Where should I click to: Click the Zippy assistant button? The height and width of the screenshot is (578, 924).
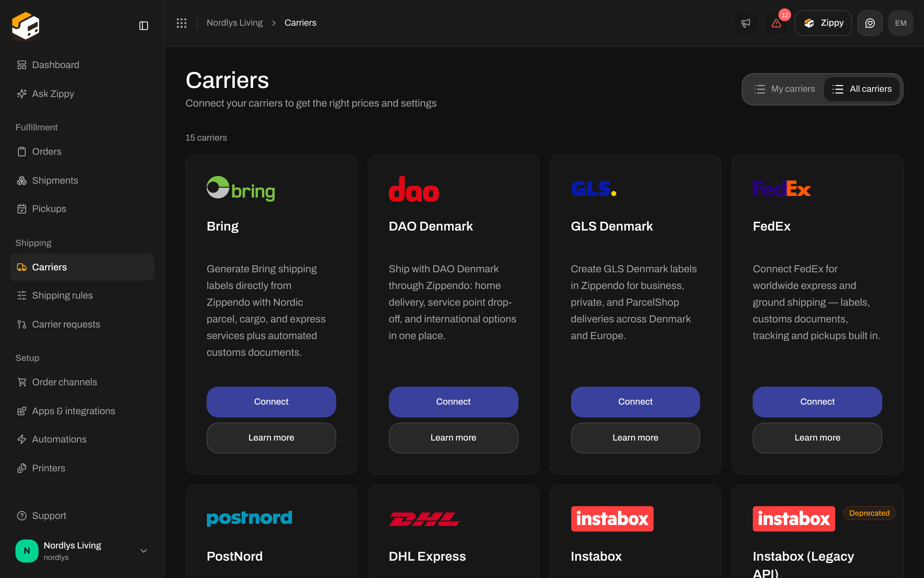[x=823, y=23]
